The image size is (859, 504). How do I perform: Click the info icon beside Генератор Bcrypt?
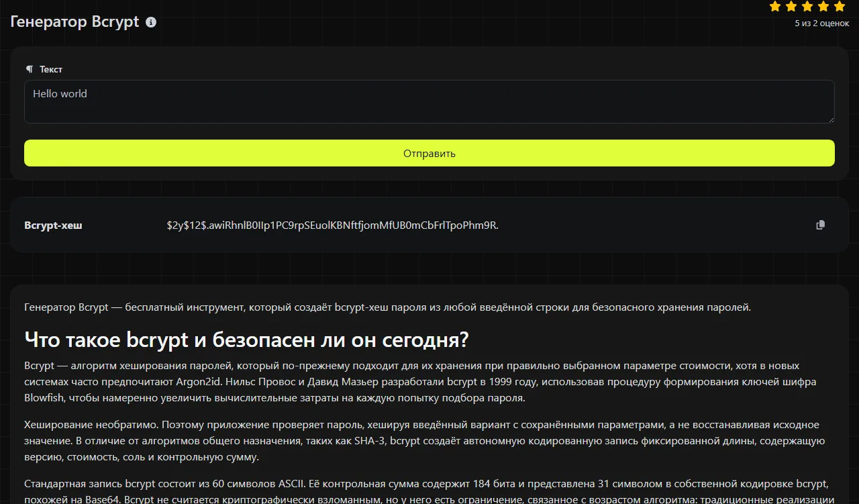click(x=151, y=22)
